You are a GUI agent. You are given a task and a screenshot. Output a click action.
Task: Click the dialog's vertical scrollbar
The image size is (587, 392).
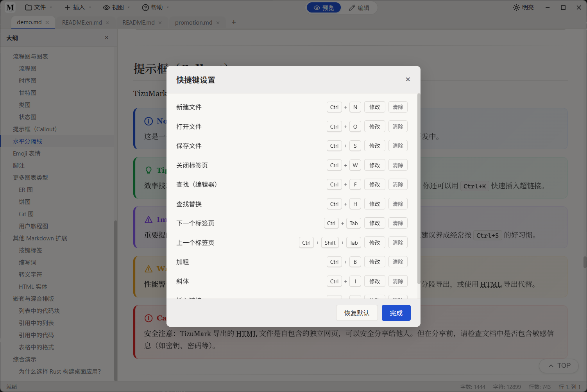pos(419,189)
